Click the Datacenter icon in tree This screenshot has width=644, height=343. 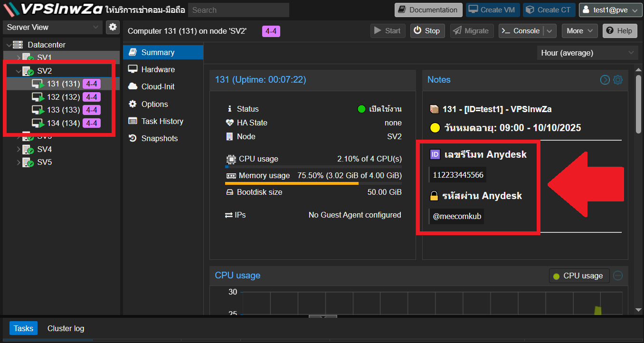tap(18, 45)
